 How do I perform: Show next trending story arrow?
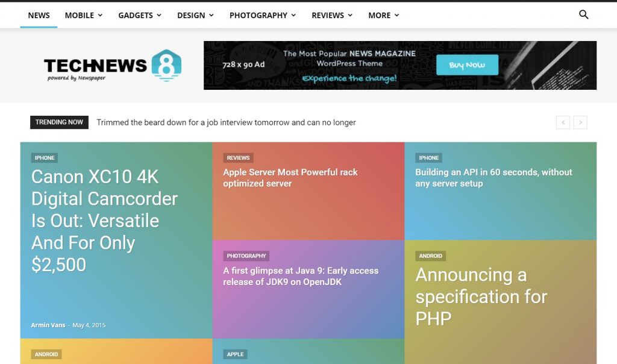pos(580,122)
